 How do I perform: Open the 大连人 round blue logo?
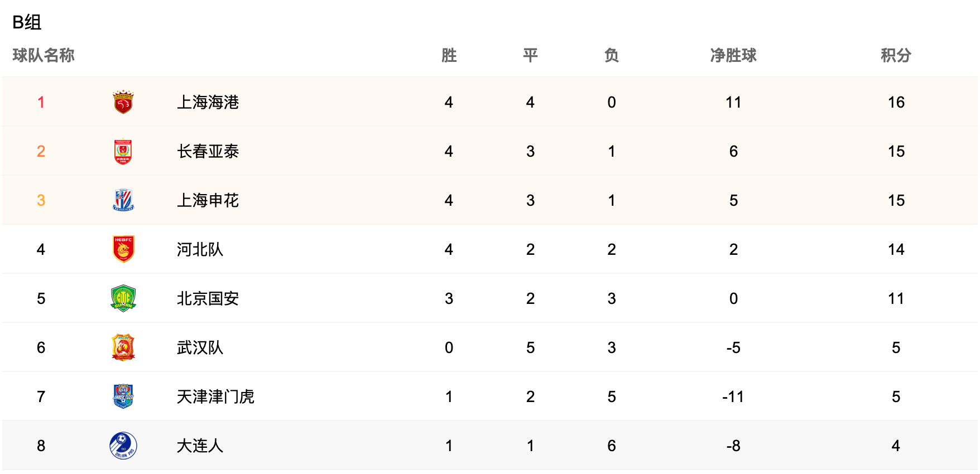coord(123,446)
